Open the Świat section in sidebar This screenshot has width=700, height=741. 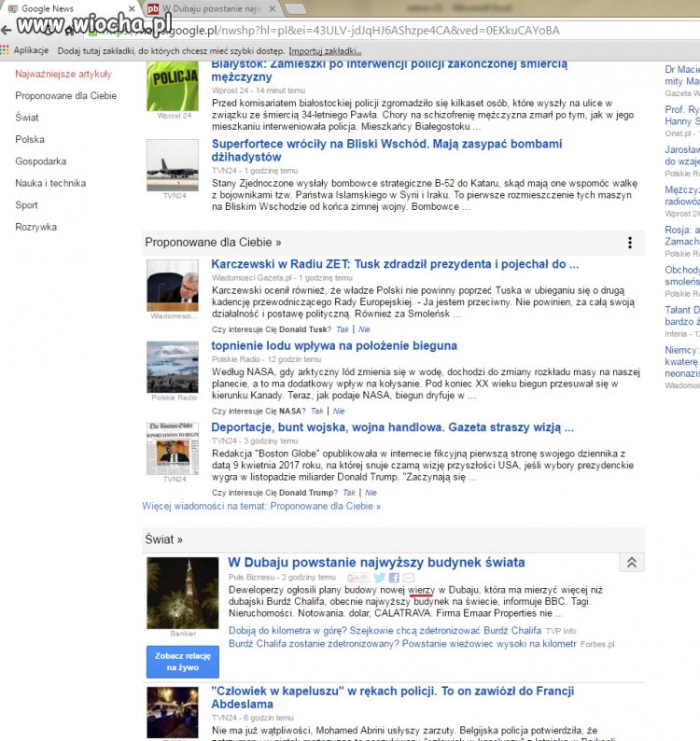click(x=26, y=118)
